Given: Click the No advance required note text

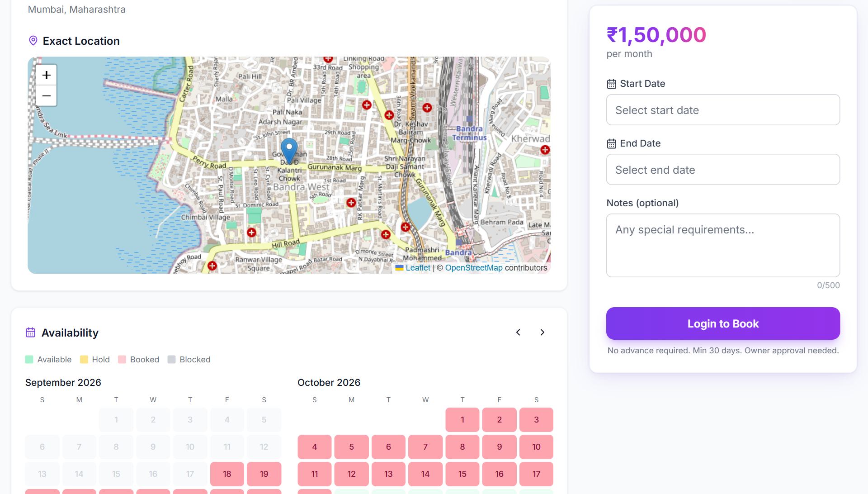Looking at the screenshot, I should 723,351.
